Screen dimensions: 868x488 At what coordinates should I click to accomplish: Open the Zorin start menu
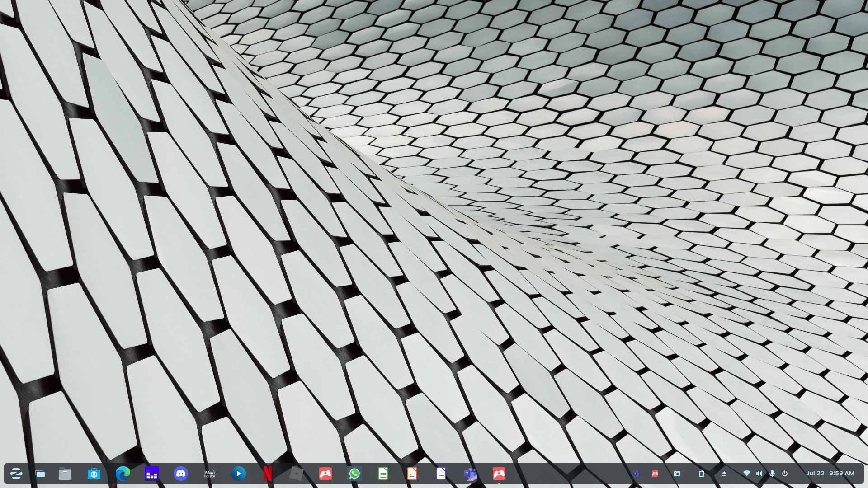coord(16,474)
